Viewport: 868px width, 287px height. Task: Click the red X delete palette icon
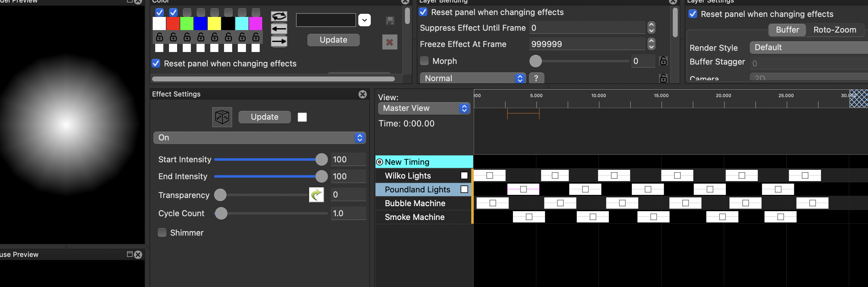point(390,42)
